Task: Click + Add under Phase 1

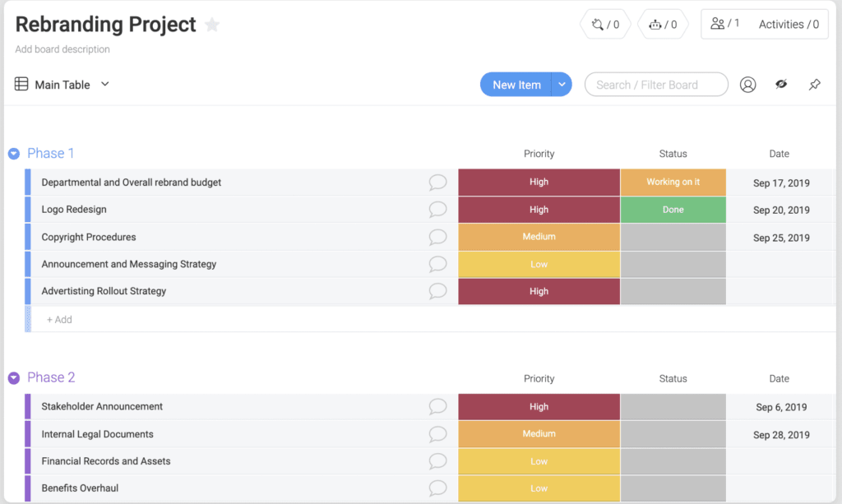Action: click(59, 319)
